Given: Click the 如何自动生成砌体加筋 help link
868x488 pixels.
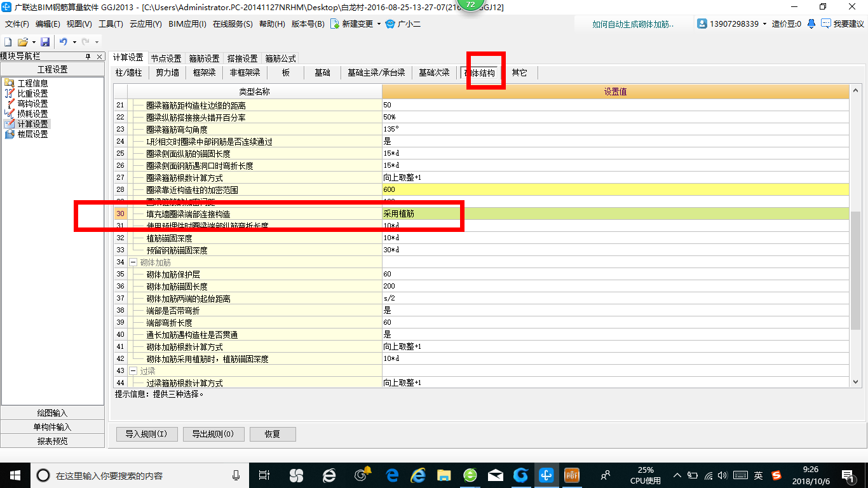Looking at the screenshot, I should (633, 24).
